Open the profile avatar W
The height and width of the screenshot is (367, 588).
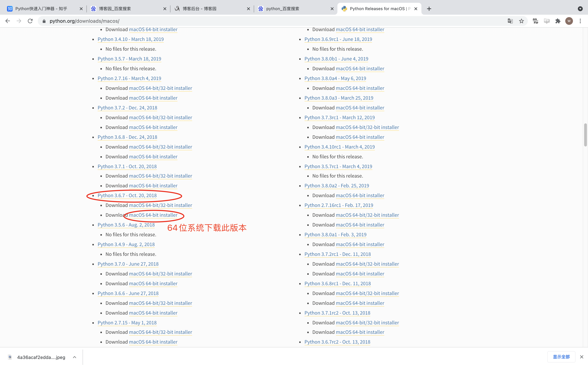(x=569, y=21)
